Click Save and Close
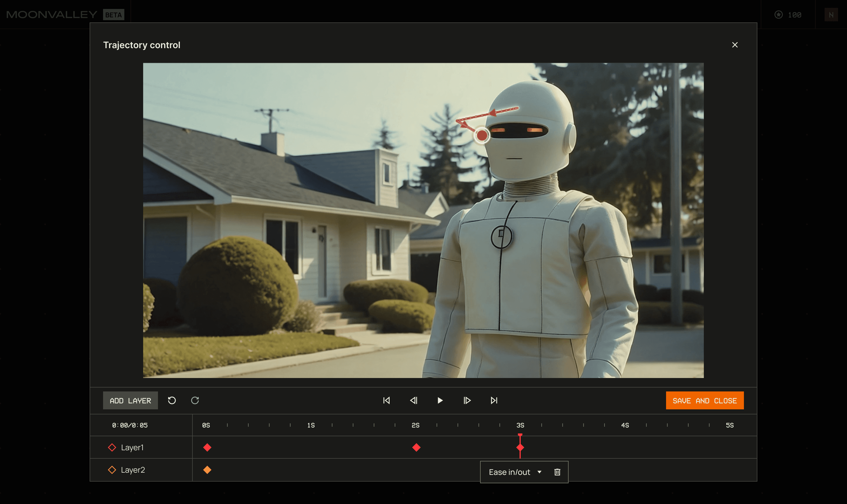The width and height of the screenshot is (847, 504). click(704, 400)
